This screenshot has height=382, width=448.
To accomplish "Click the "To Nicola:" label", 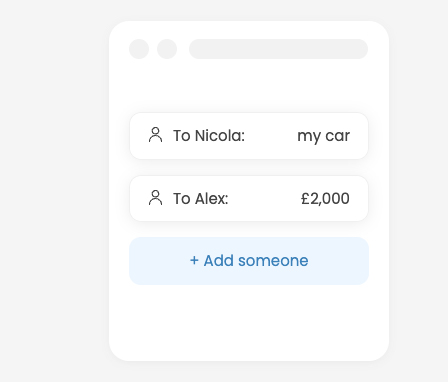I will [209, 136].
